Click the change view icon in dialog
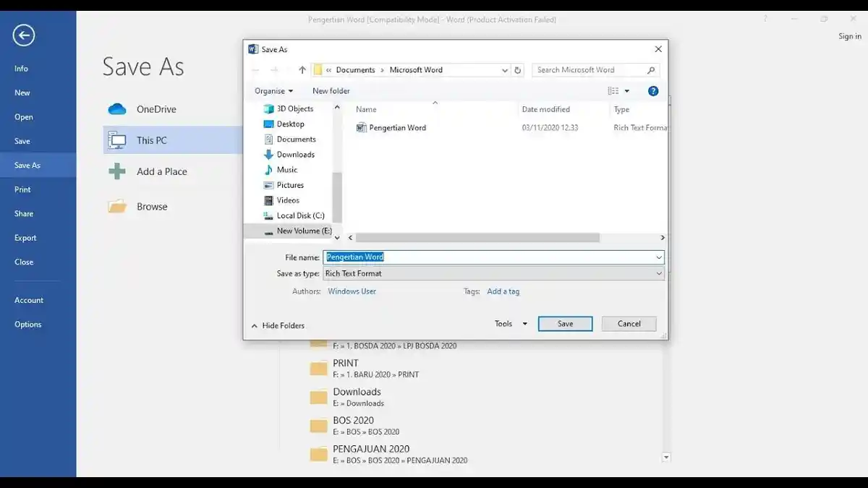 [613, 91]
